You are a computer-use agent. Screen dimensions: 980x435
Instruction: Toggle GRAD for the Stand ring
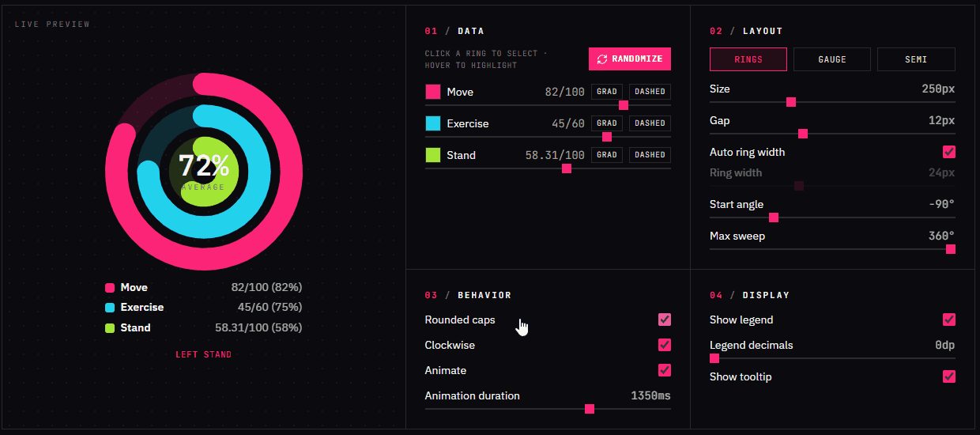pyautogui.click(x=607, y=155)
